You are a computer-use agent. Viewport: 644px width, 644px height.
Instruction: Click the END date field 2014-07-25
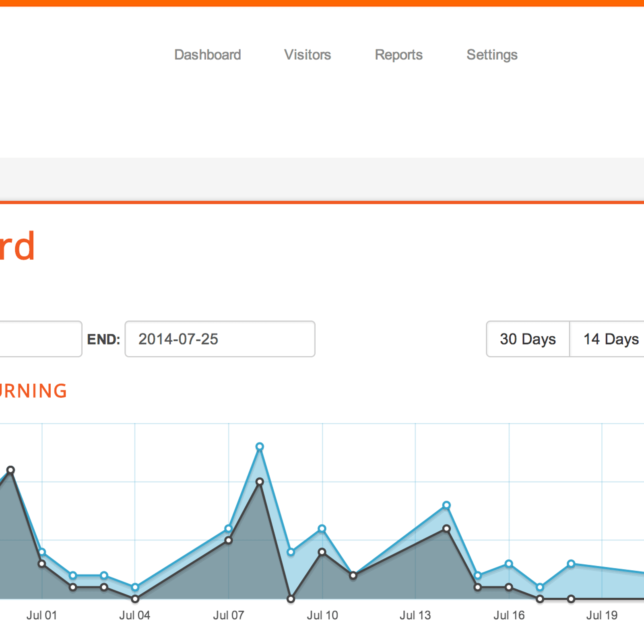pos(220,339)
